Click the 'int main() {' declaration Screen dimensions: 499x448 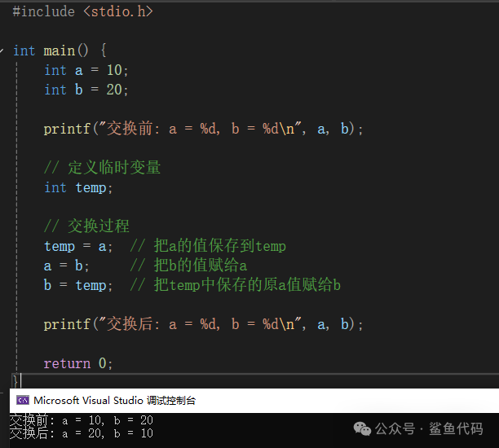pos(60,51)
